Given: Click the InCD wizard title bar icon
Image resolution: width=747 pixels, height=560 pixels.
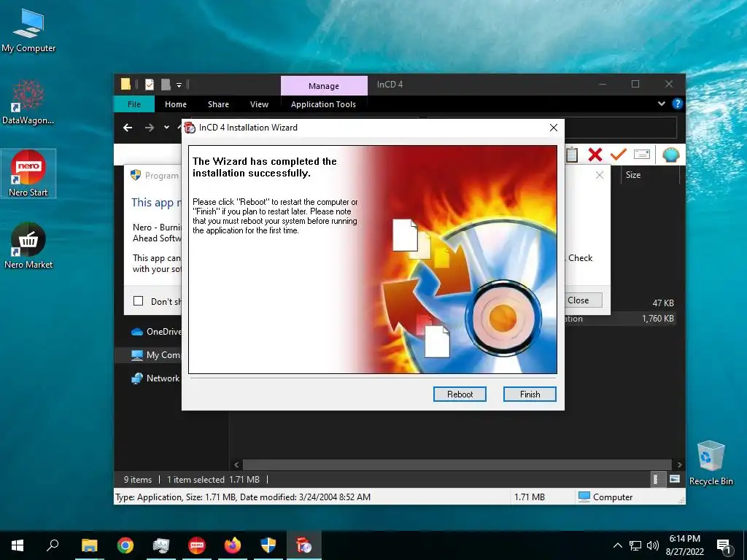Looking at the screenshot, I should (x=190, y=128).
